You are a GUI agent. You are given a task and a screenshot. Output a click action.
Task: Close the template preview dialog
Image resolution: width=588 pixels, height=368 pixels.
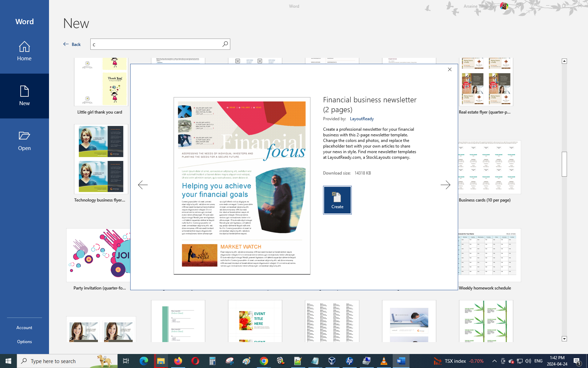click(450, 69)
